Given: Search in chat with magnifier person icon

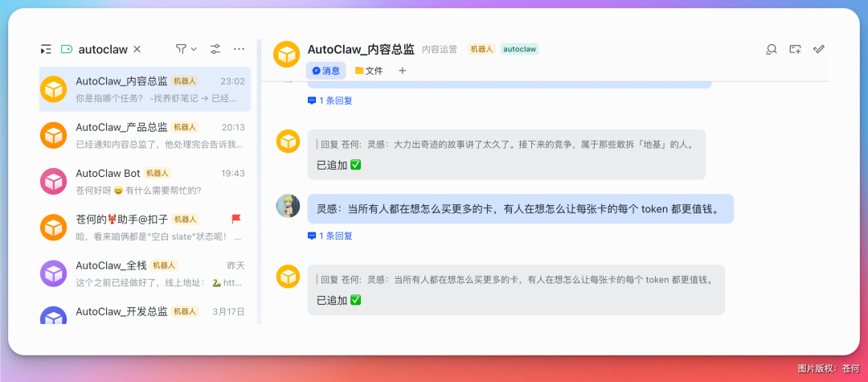Looking at the screenshot, I should (x=771, y=49).
